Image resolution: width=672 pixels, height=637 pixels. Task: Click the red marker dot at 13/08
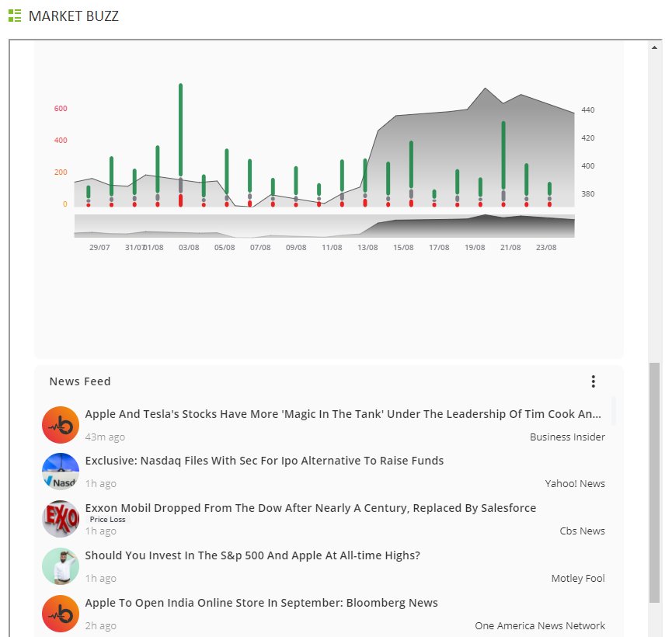click(x=365, y=203)
